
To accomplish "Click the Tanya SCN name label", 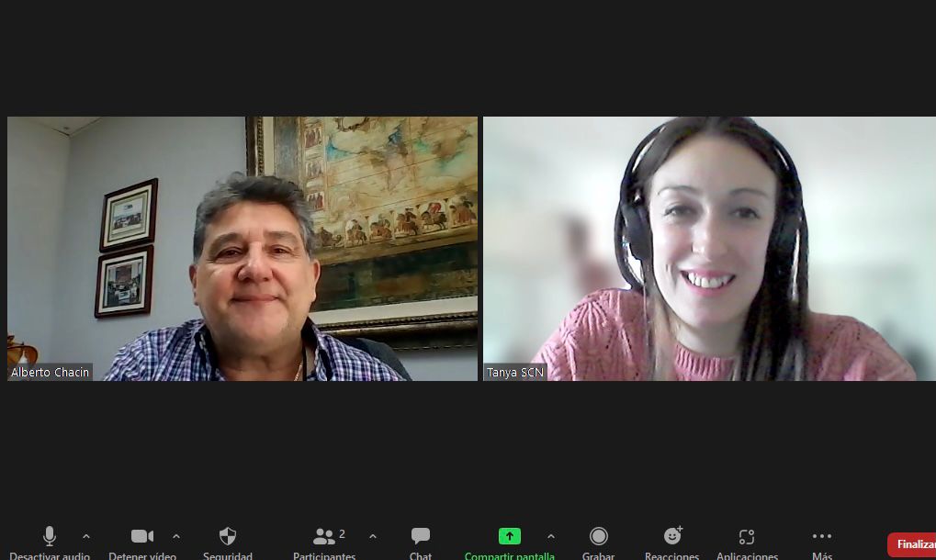I will coord(515,373).
